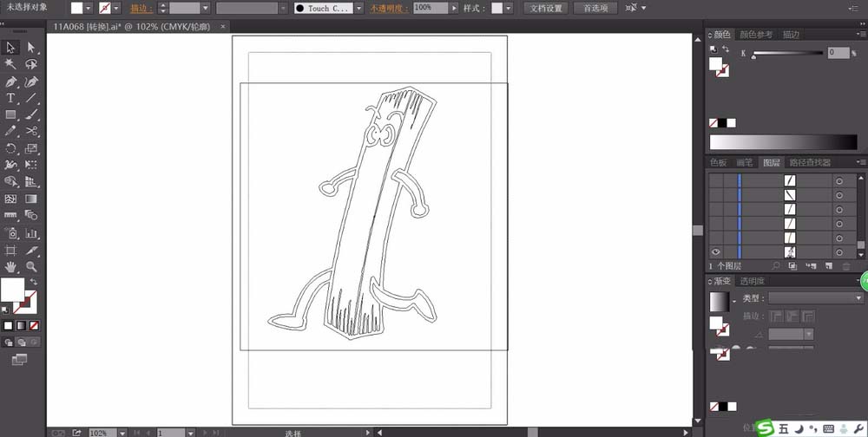
Task: Click black swatch in Color panel
Action: pyautogui.click(x=722, y=123)
